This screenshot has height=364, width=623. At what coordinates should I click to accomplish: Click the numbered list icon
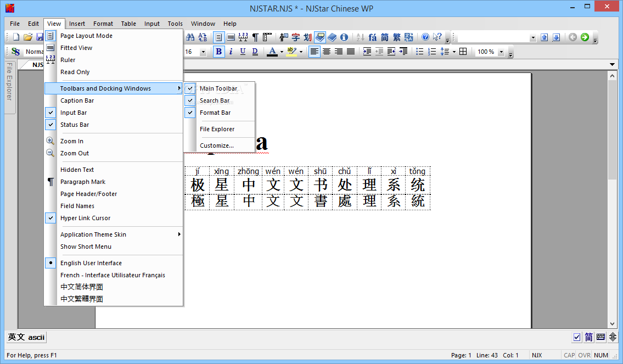click(432, 52)
